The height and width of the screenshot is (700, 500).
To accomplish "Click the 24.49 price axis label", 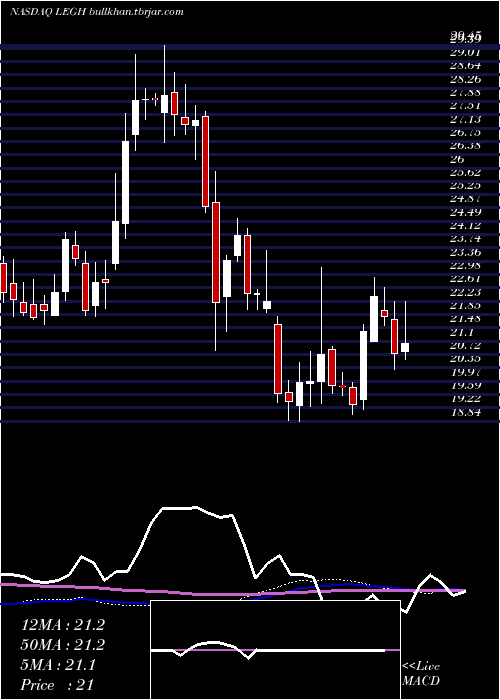I will 466,212.
